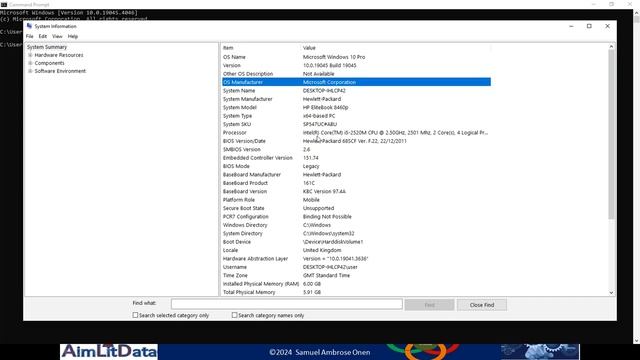Select the OS Name row
This screenshot has height=360, width=640.
coord(356,57)
